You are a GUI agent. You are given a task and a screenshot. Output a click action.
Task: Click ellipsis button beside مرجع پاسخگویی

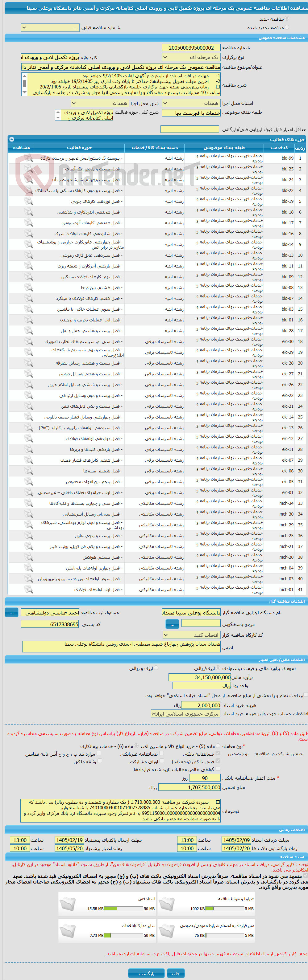172,624
